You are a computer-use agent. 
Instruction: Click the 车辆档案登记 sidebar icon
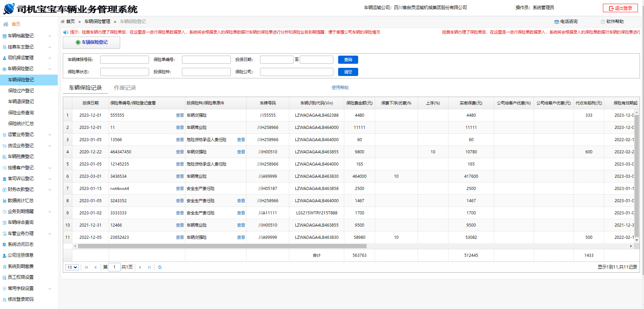click(4, 36)
